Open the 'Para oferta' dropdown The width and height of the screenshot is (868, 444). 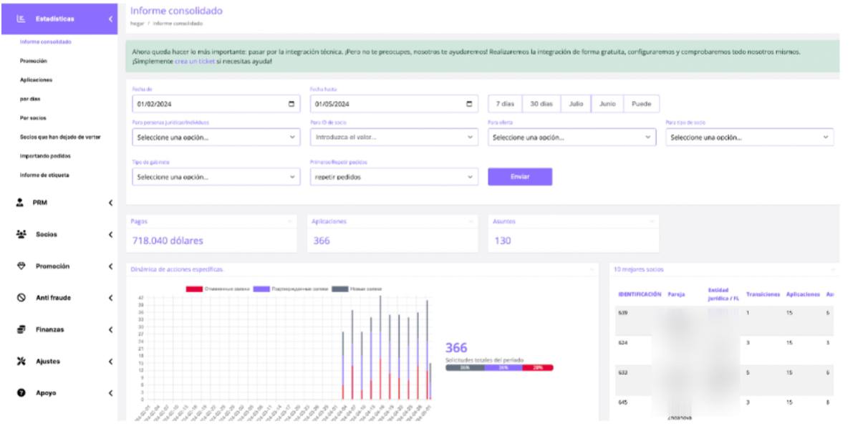tap(572, 137)
